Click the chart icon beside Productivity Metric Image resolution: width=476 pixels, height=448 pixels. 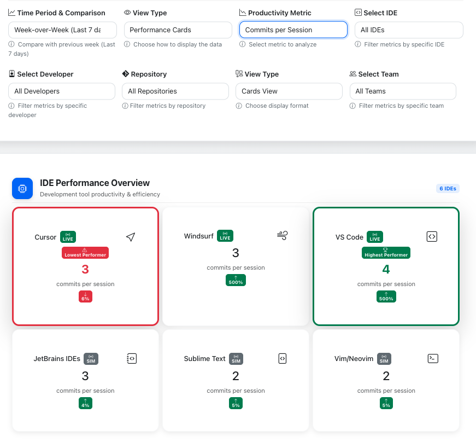[243, 12]
